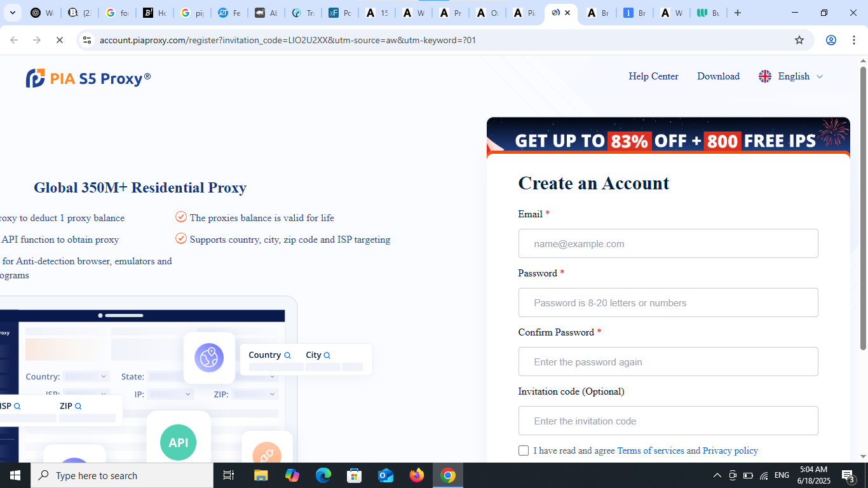Screen dimensions: 868x488
Task: Click the 'Create an Account' heading
Action: (x=593, y=183)
